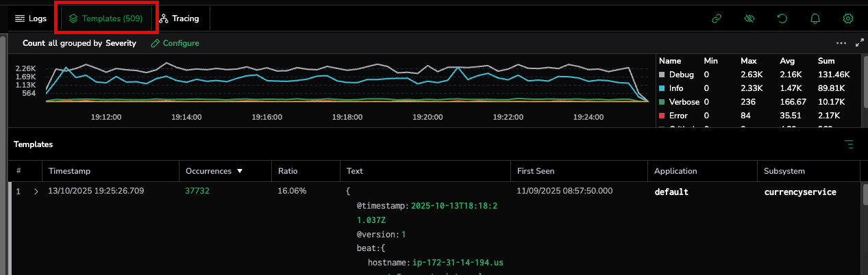This screenshot has width=868, height=275.
Task: Expand template row 1 with the chevron
Action: pyautogui.click(x=36, y=192)
